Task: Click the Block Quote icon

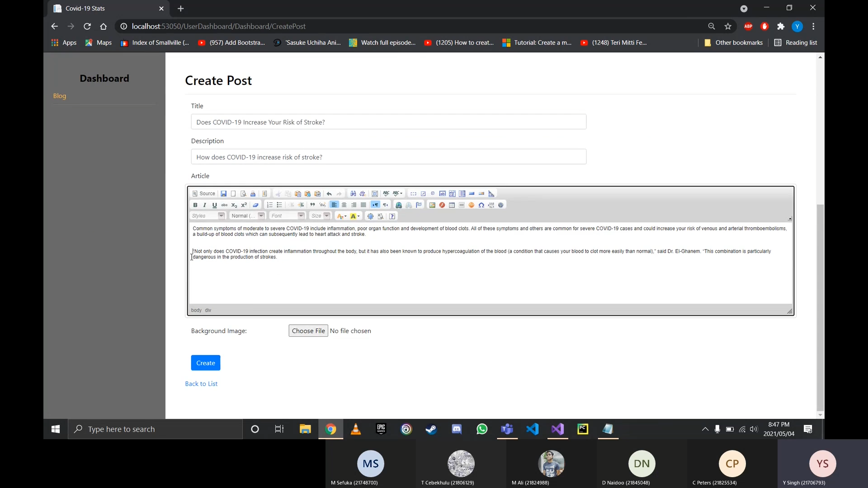Action: pyautogui.click(x=312, y=205)
